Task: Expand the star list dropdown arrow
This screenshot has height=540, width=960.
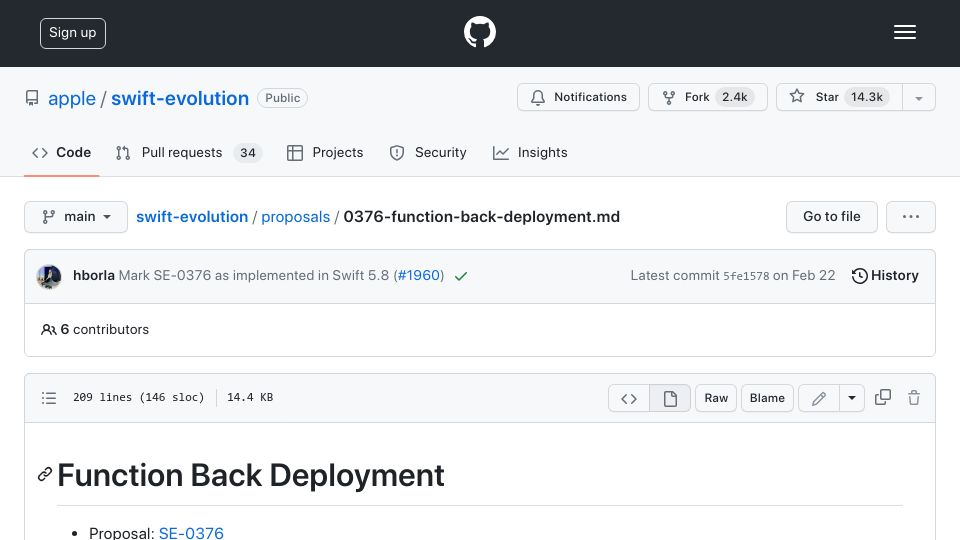Action: point(919,98)
